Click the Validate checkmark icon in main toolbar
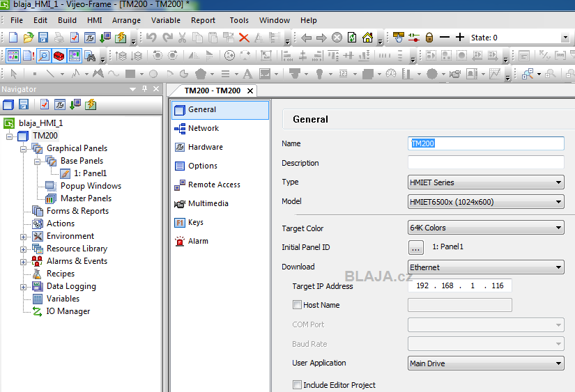 tap(75, 38)
